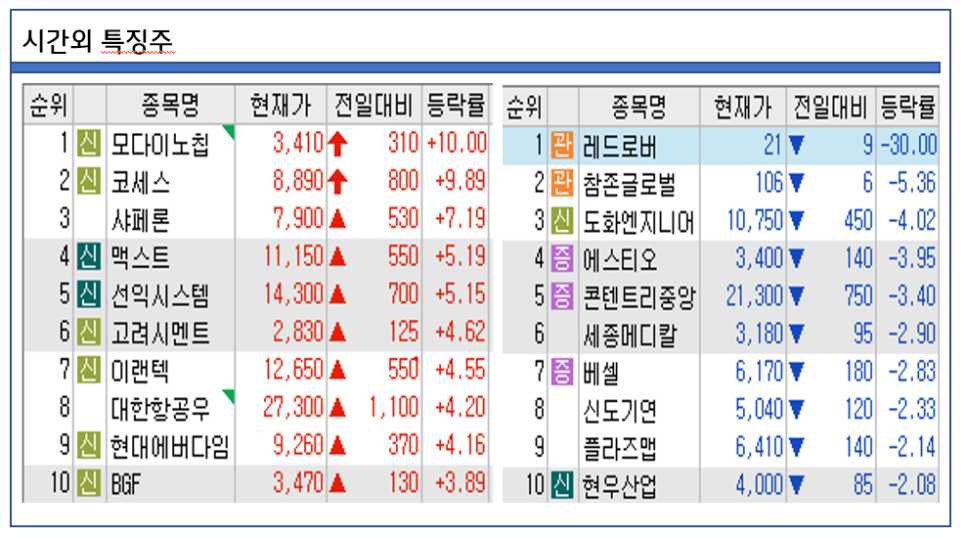The width and height of the screenshot is (966, 538).
Task: Sort losers table by 종목명 header
Action: 639,107
